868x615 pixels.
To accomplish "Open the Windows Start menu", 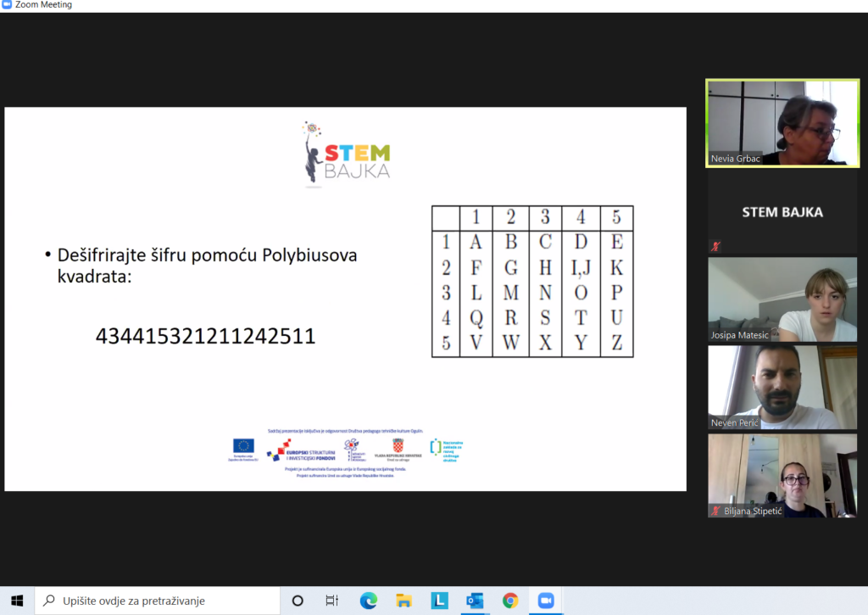I will click(17, 601).
